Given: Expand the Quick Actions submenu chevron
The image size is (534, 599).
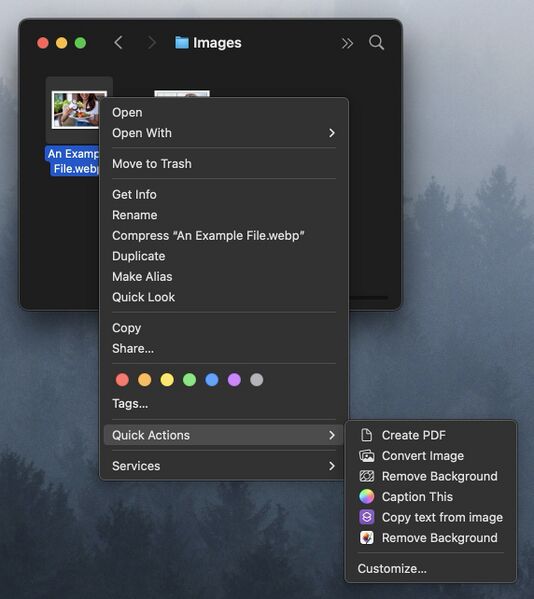Looking at the screenshot, I should point(332,435).
